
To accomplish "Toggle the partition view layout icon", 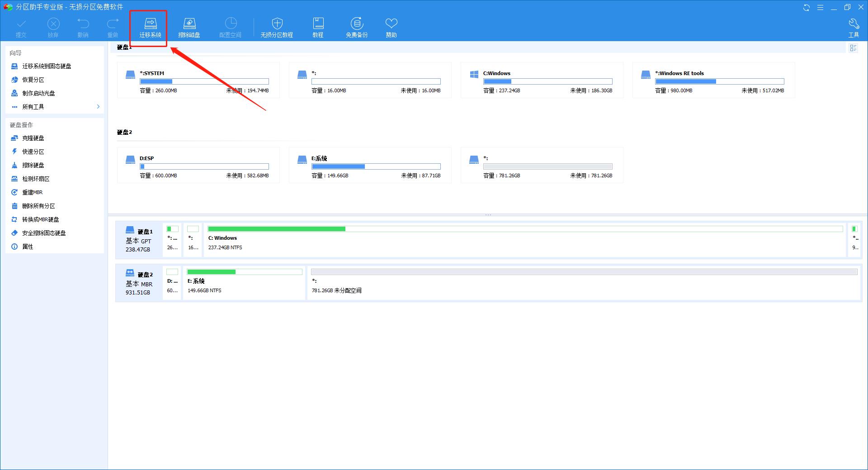I will pyautogui.click(x=853, y=48).
